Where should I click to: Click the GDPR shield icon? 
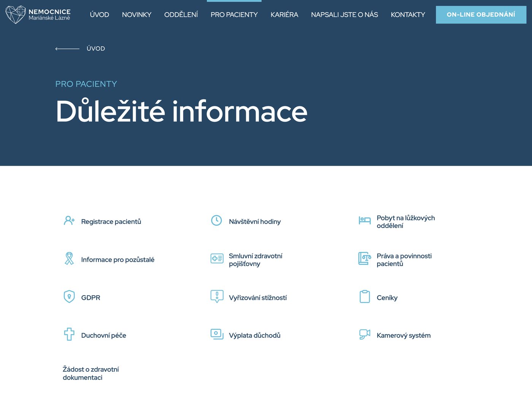click(x=69, y=296)
